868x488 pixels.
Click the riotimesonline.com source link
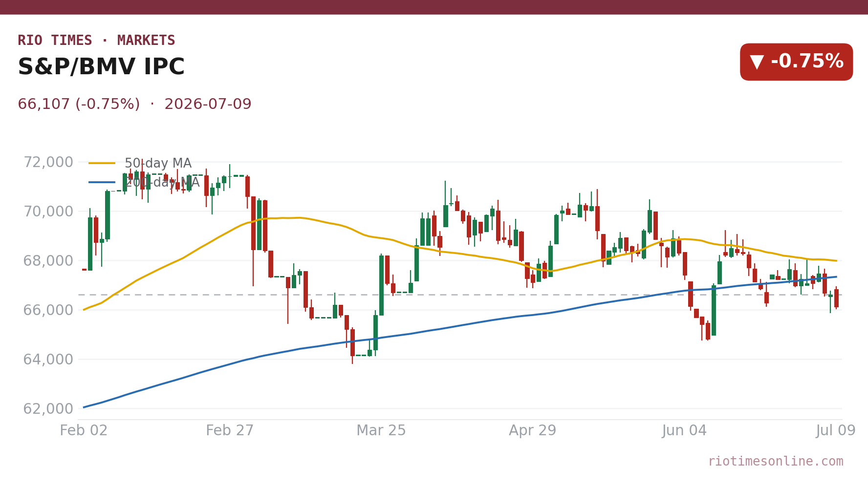coord(776,462)
